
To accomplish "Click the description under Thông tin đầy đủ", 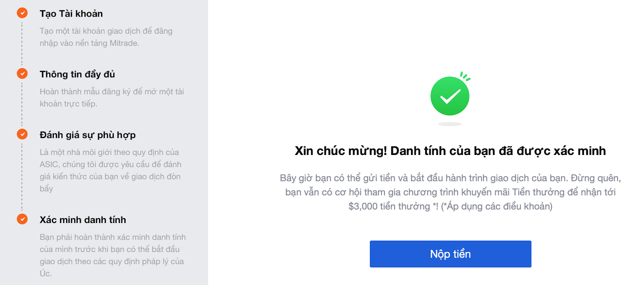I will pyautogui.click(x=111, y=98).
